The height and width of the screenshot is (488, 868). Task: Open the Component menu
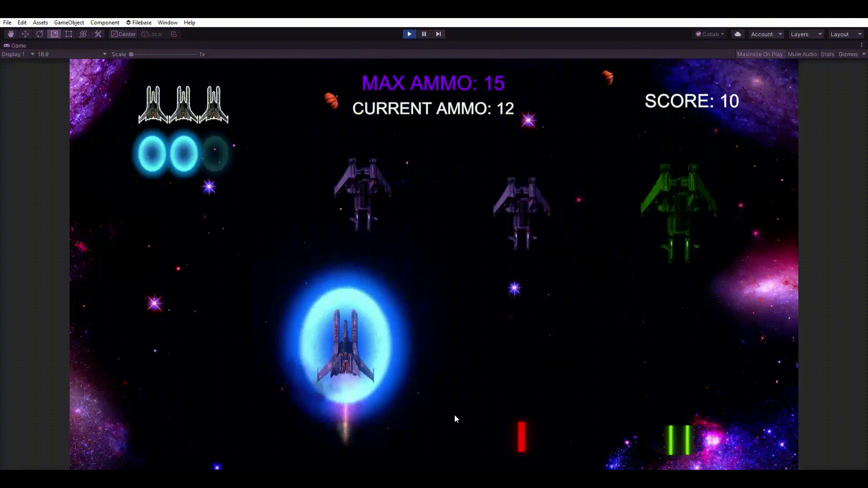pos(104,23)
